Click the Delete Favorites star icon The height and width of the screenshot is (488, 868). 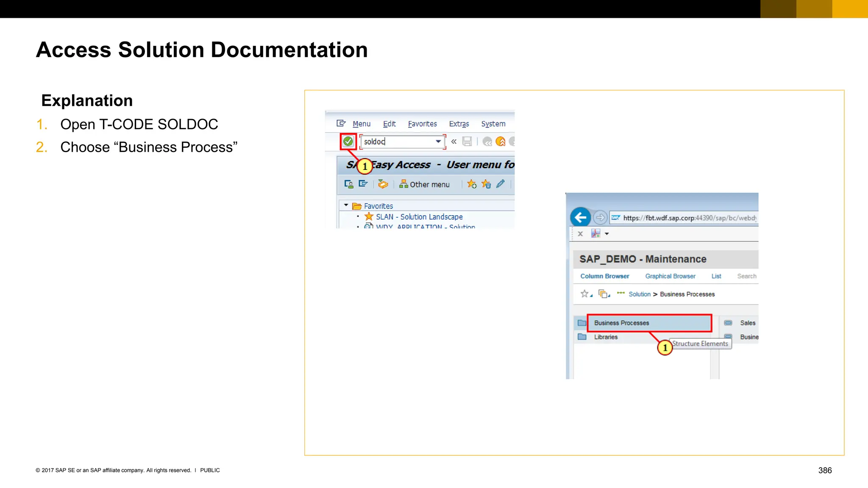(486, 184)
